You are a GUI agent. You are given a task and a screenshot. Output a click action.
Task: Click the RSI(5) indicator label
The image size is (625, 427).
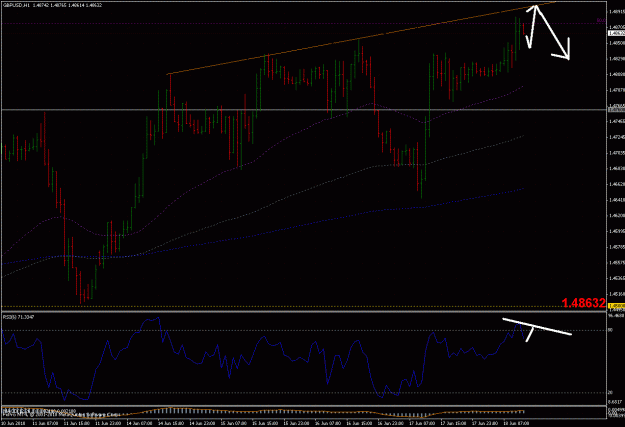coord(19,317)
